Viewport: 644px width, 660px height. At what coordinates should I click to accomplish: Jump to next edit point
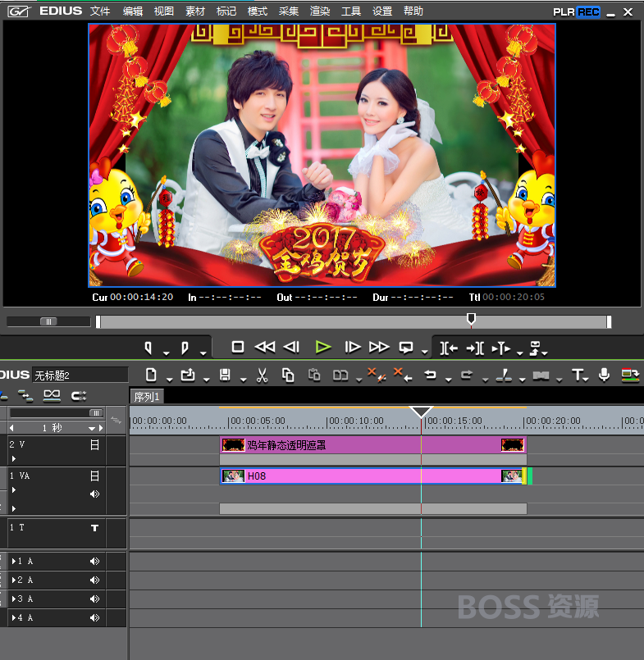click(x=475, y=348)
